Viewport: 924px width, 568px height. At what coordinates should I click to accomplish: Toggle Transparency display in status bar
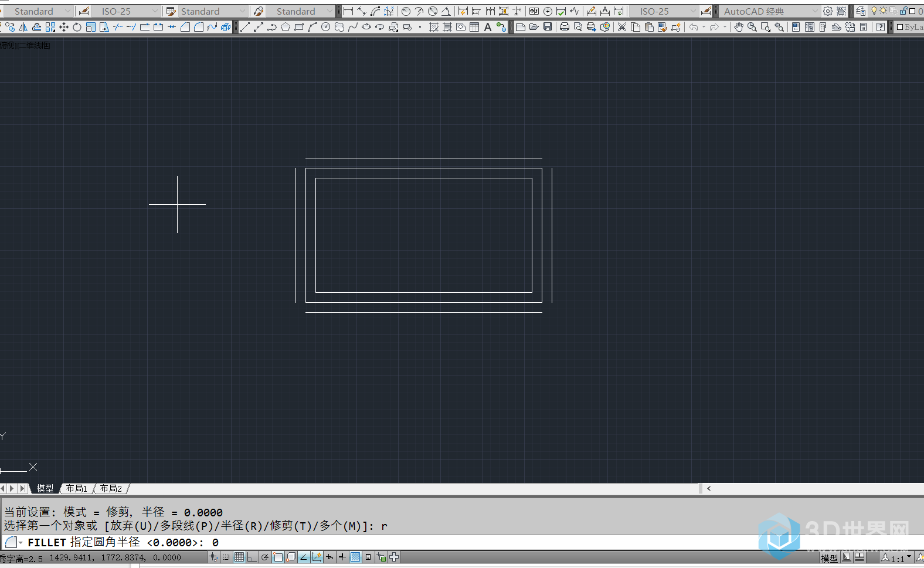(x=355, y=557)
